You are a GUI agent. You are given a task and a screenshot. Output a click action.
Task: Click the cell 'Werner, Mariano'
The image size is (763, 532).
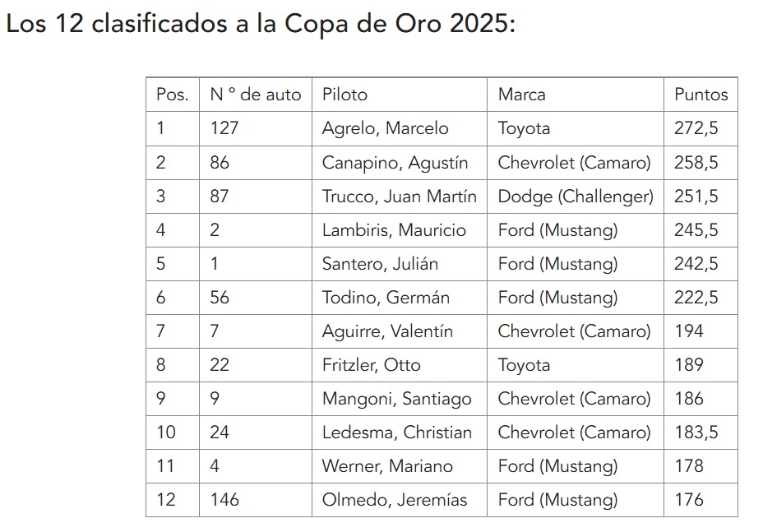pyautogui.click(x=400, y=466)
